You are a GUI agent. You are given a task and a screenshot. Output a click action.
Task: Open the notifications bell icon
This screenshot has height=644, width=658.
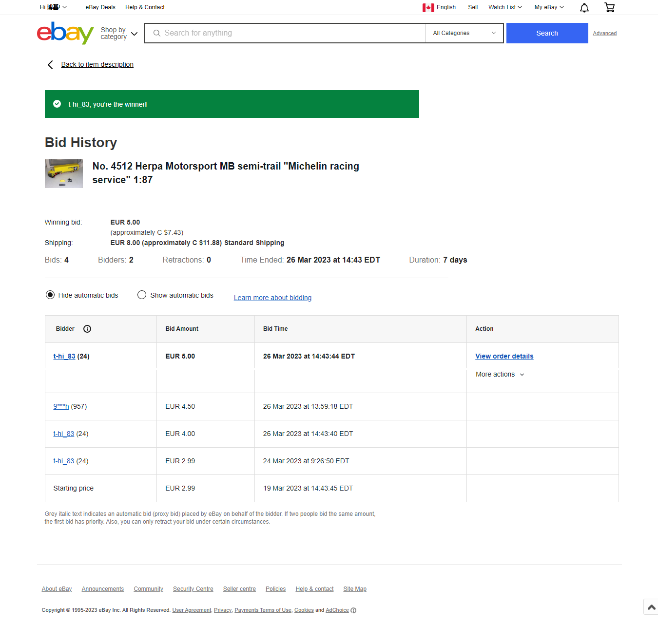click(584, 7)
